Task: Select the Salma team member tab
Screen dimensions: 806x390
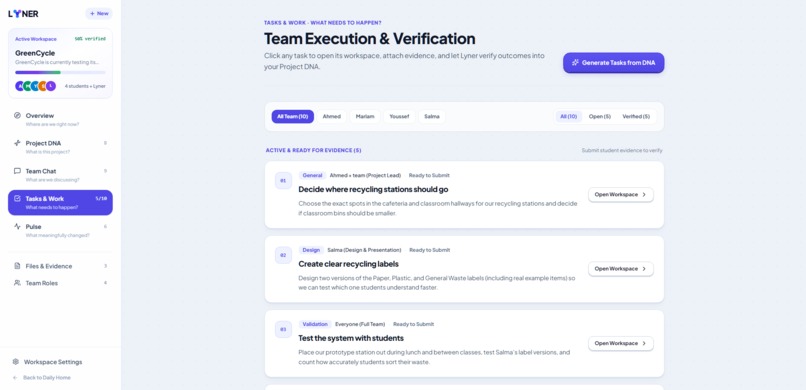Action: click(x=432, y=117)
